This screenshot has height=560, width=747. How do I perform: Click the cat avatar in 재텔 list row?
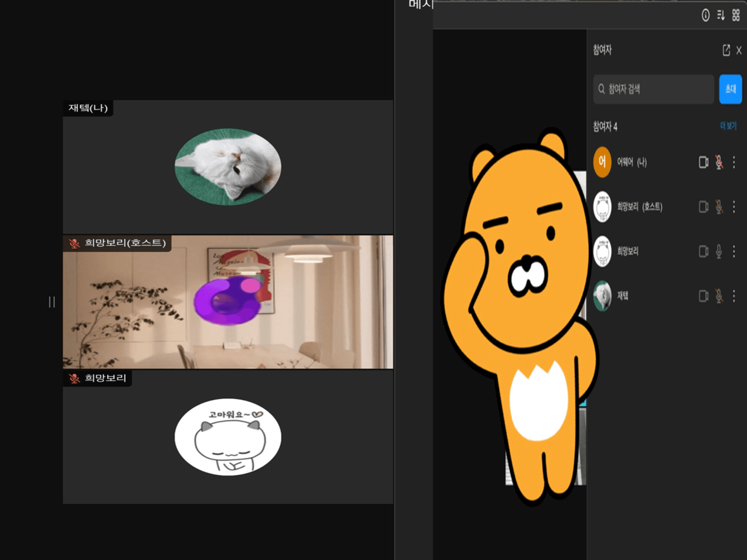[602, 296]
